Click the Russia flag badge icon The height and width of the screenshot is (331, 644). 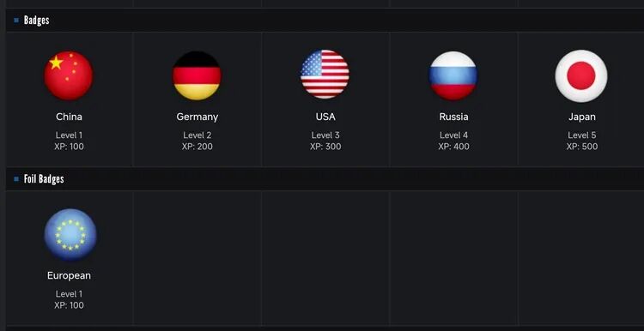[453, 75]
